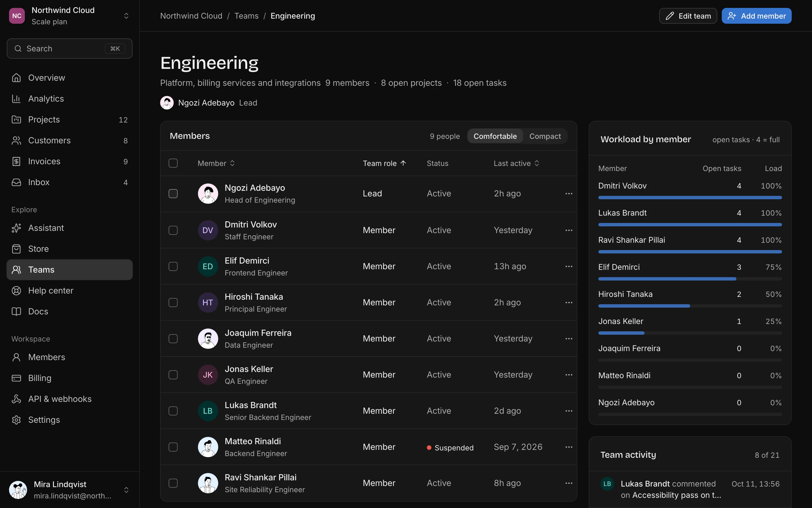Click the Customers people icon
This screenshot has height=508, width=812.
(x=16, y=140)
